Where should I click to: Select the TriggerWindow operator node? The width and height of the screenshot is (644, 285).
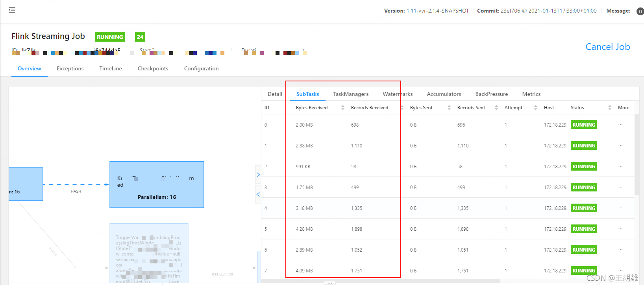click(x=149, y=253)
